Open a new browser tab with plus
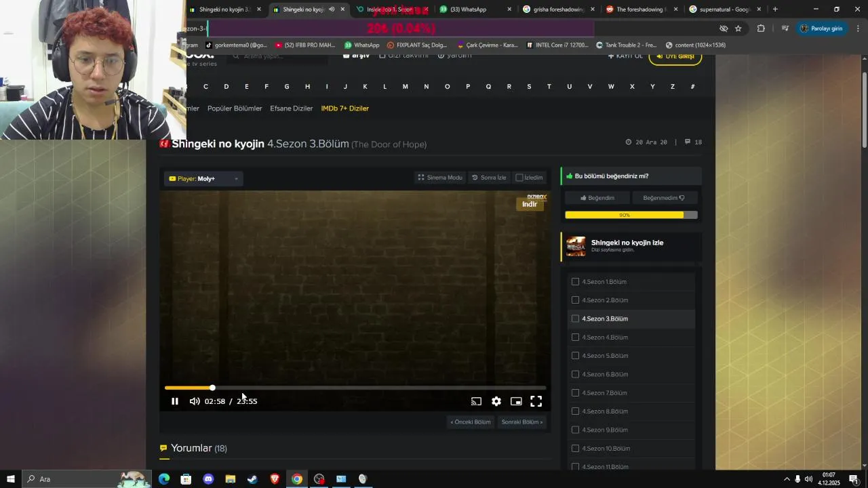868x488 pixels. 775,9
